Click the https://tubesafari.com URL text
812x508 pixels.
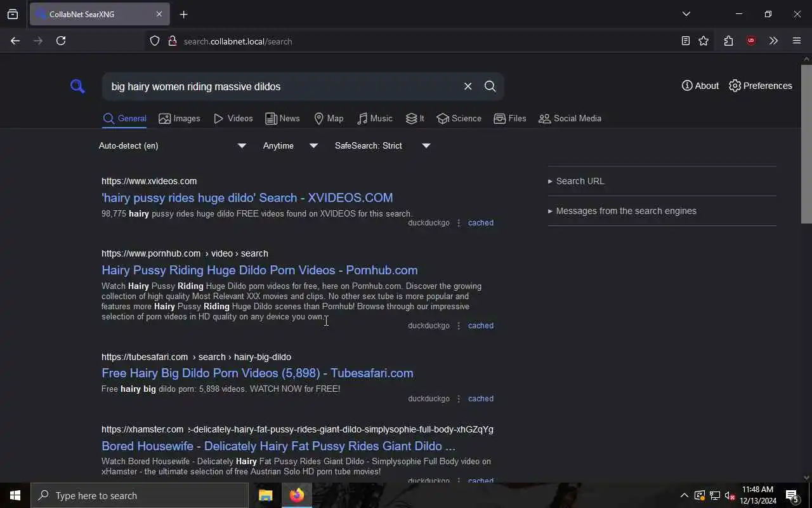(145, 357)
